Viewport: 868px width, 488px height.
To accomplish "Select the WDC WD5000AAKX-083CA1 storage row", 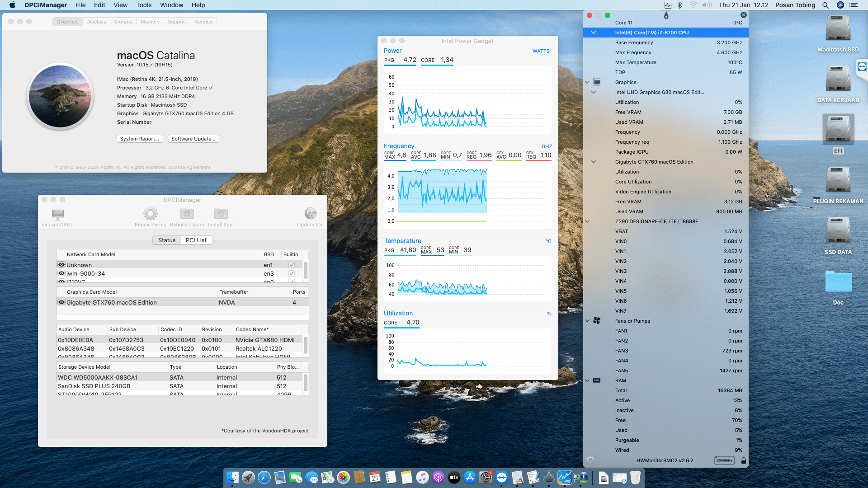I will click(x=180, y=377).
